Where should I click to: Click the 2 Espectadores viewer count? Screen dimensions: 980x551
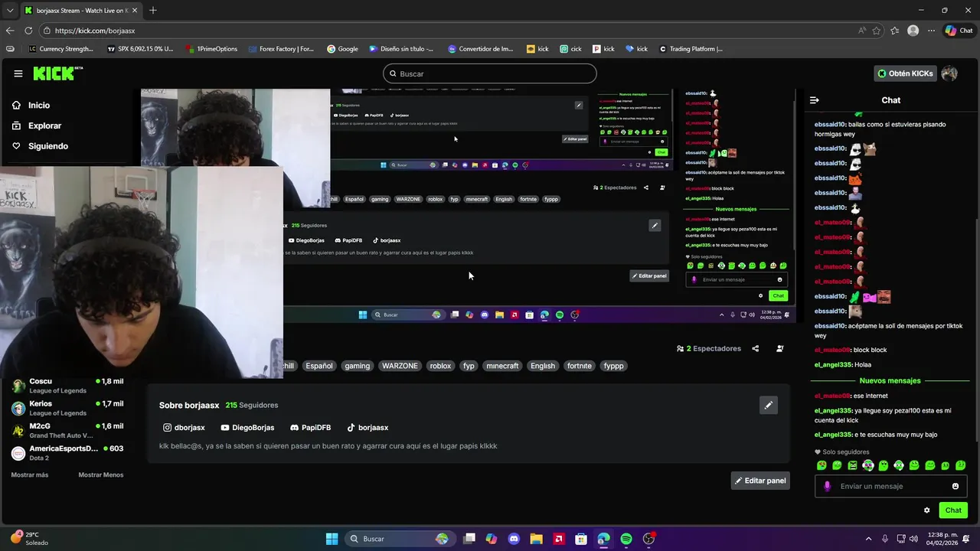click(x=709, y=348)
